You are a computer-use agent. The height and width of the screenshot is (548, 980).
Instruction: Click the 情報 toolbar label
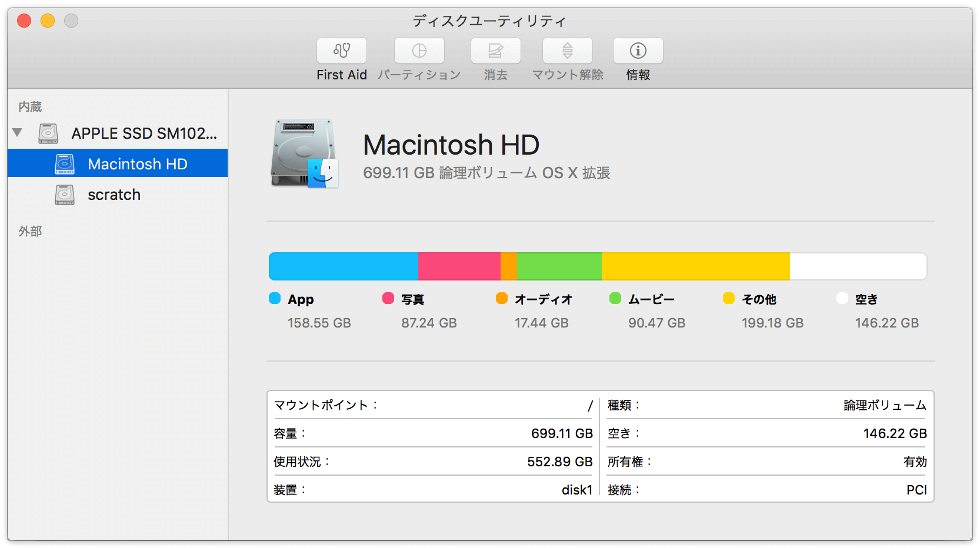638,75
